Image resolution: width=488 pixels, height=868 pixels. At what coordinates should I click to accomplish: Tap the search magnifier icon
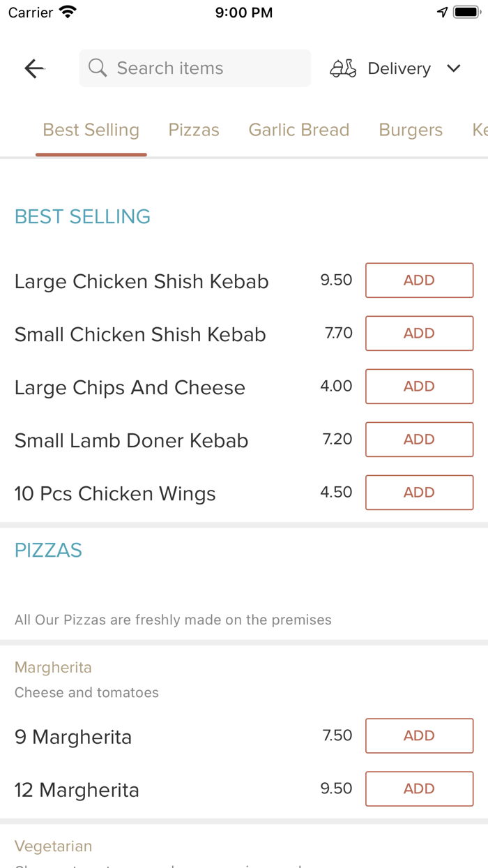(x=98, y=68)
